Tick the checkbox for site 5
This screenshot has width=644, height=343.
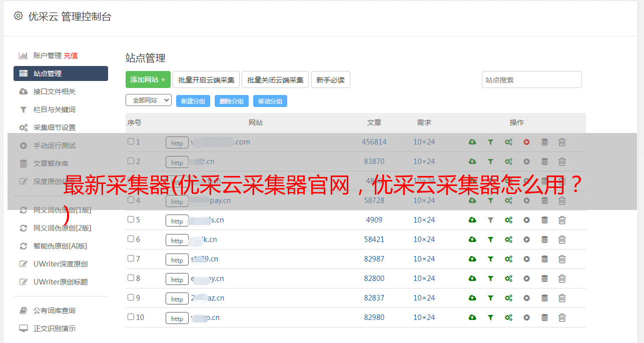pos(131,219)
